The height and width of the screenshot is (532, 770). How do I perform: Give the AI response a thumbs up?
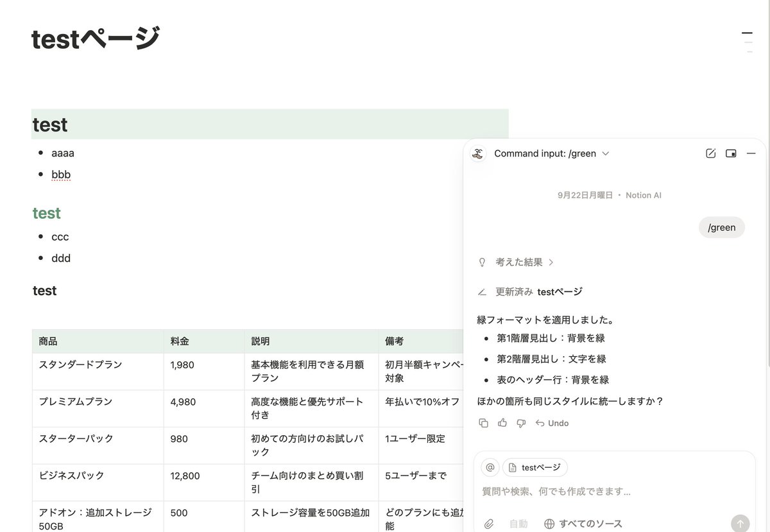502,423
